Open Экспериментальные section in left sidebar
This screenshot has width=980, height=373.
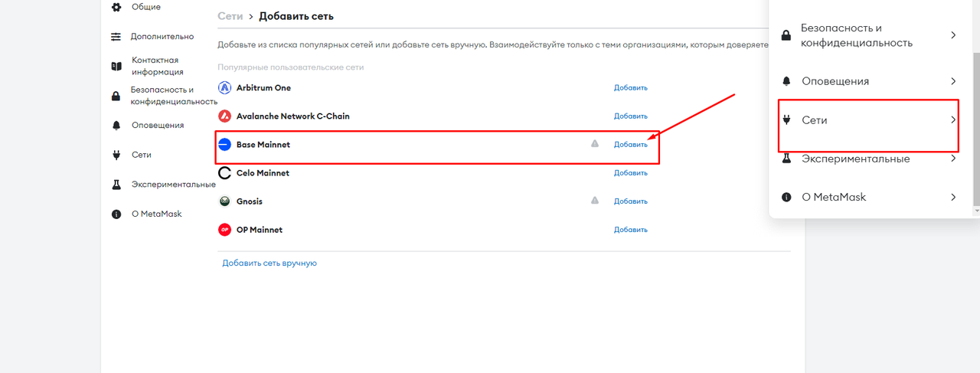(x=174, y=185)
